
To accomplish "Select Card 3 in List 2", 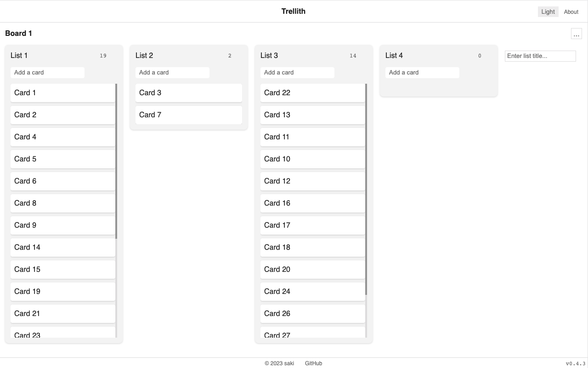I will (x=189, y=93).
